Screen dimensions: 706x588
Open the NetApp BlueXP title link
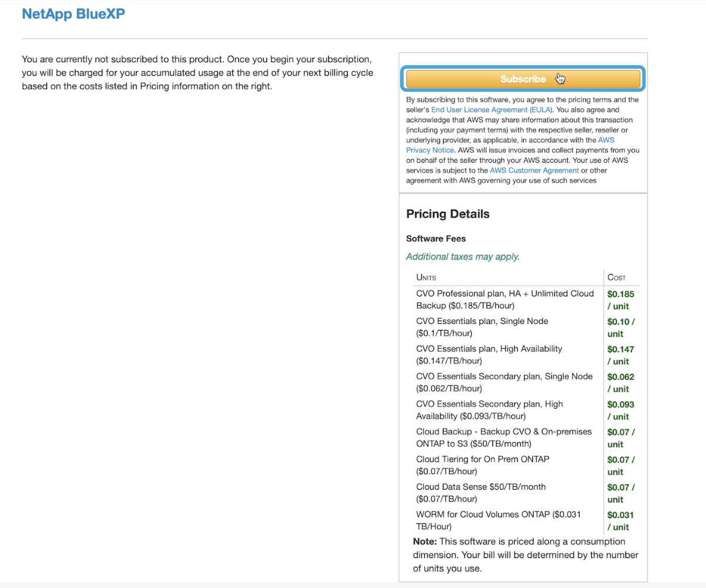click(73, 14)
